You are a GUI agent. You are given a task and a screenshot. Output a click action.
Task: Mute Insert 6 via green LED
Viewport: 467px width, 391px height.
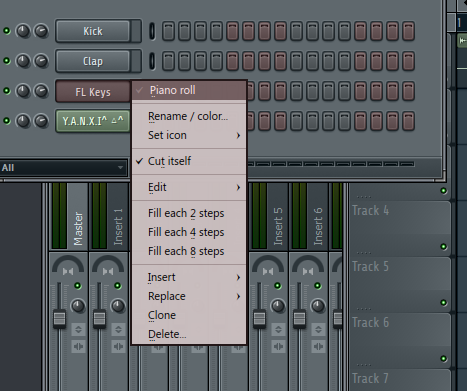click(318, 286)
